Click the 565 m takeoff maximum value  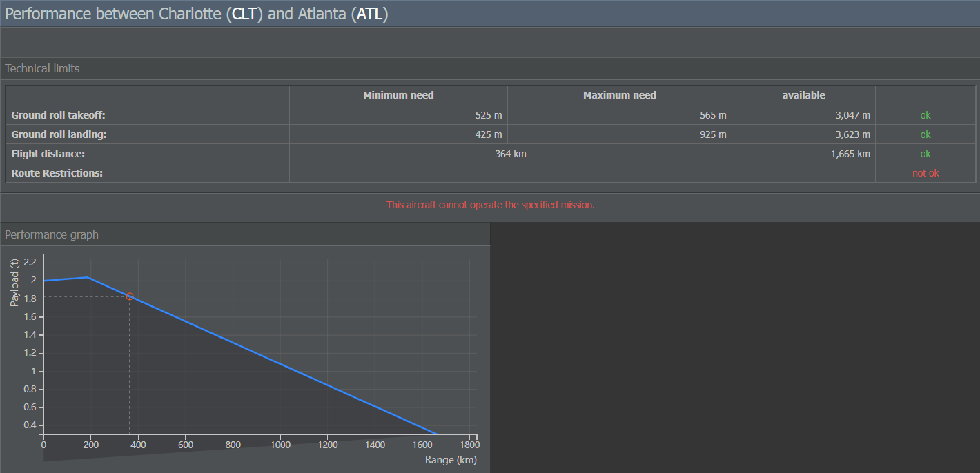click(713, 115)
